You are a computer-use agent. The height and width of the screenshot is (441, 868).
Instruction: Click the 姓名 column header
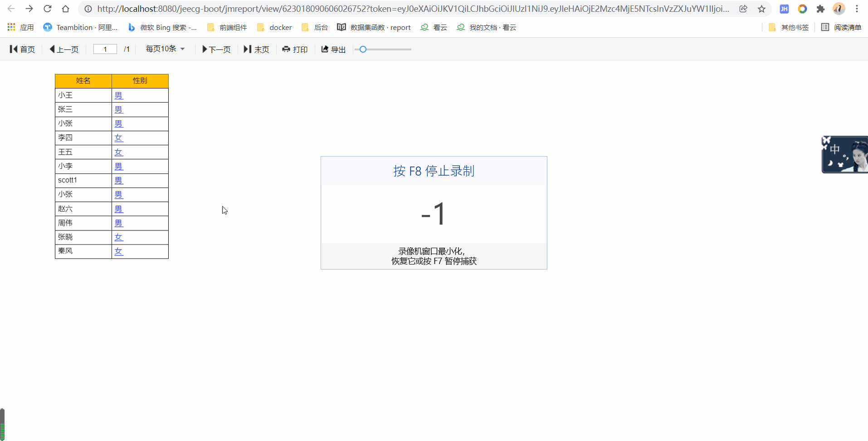point(83,81)
